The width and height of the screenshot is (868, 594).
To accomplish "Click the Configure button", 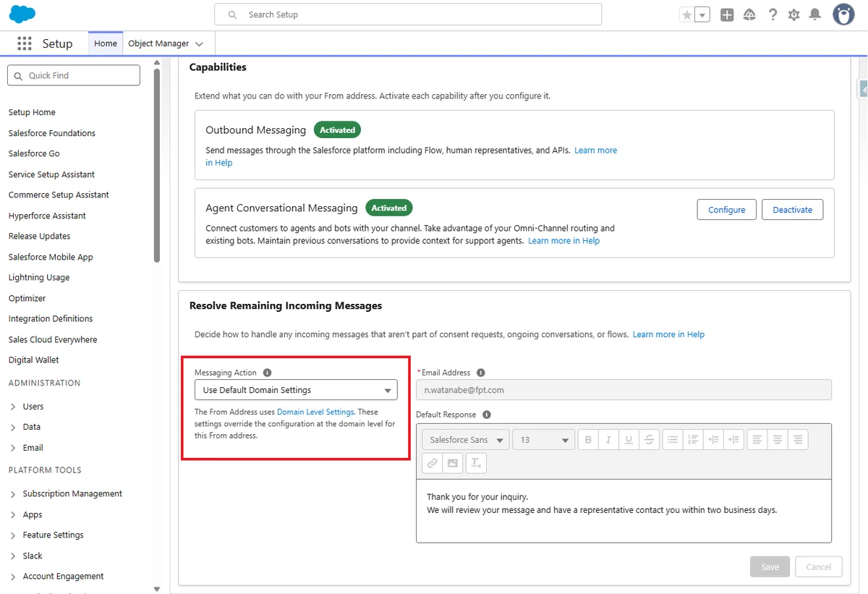I will pos(727,210).
